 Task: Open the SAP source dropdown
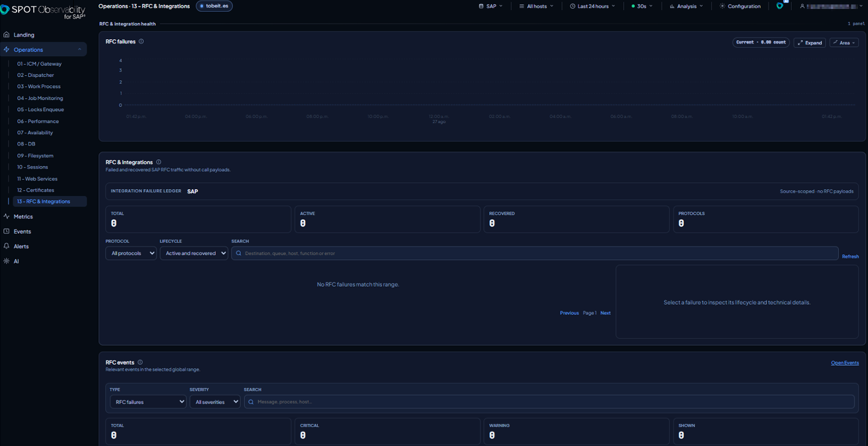[x=491, y=6]
